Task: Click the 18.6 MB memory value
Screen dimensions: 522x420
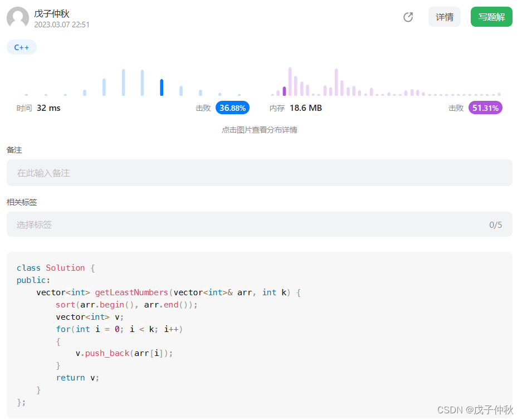Action: point(306,108)
